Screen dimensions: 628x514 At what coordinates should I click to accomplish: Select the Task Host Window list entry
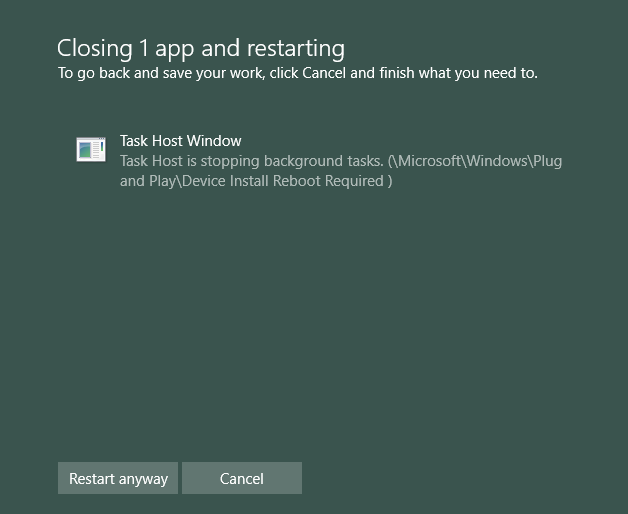tap(319, 161)
